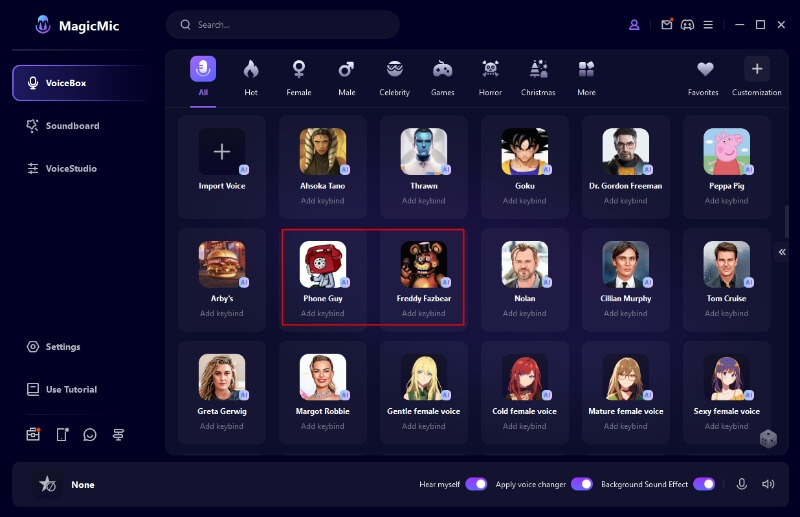This screenshot has height=517, width=800.
Task: Click the random voice dice icon
Action: point(768,438)
